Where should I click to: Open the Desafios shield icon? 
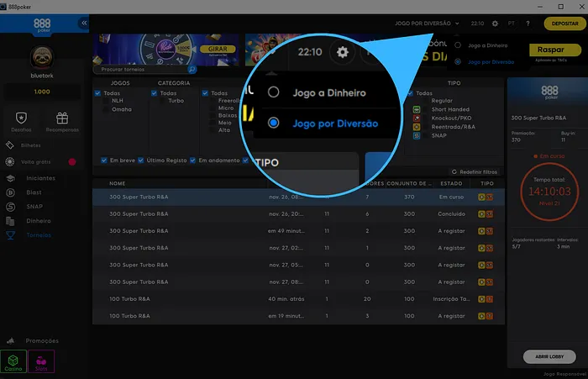point(21,118)
